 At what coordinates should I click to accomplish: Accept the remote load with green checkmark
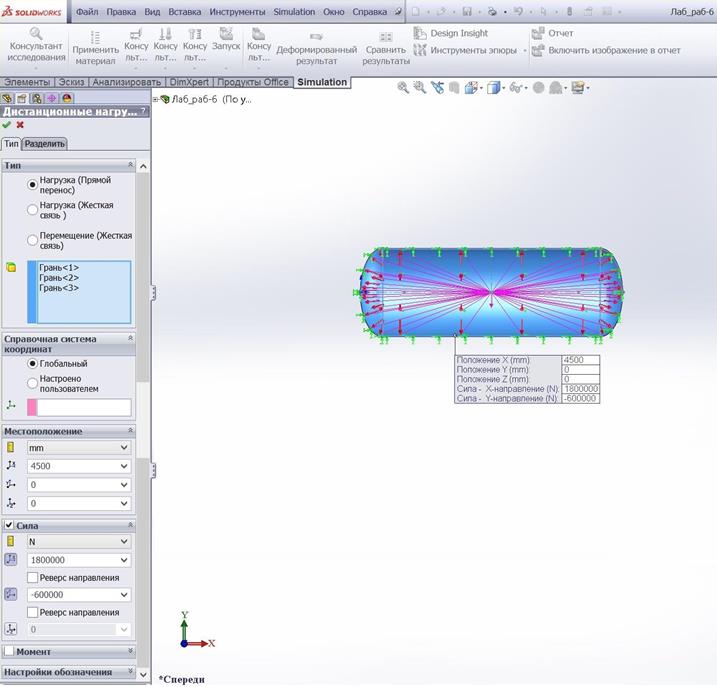[7, 125]
